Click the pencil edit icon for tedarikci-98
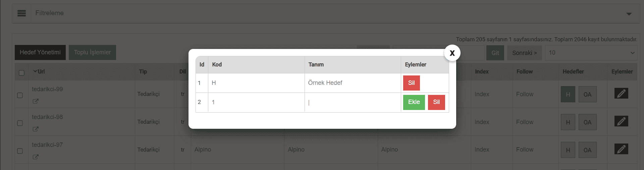The image size is (644, 170). point(621,121)
